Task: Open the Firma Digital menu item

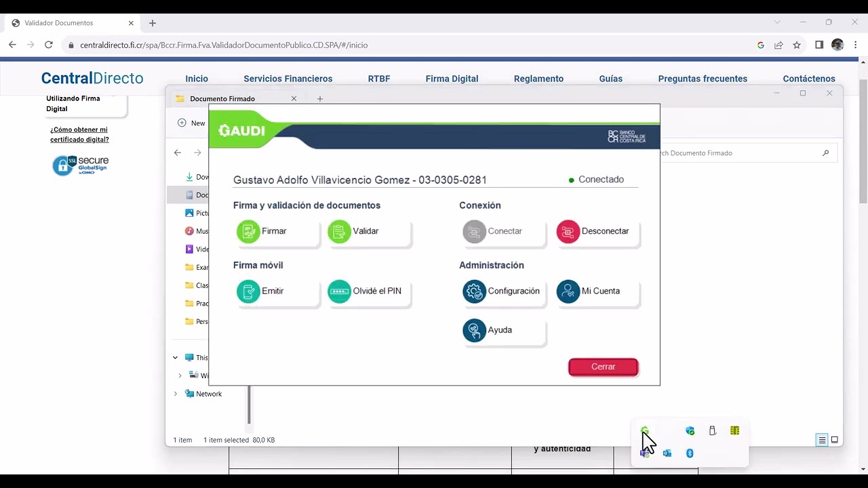Action: [x=452, y=79]
